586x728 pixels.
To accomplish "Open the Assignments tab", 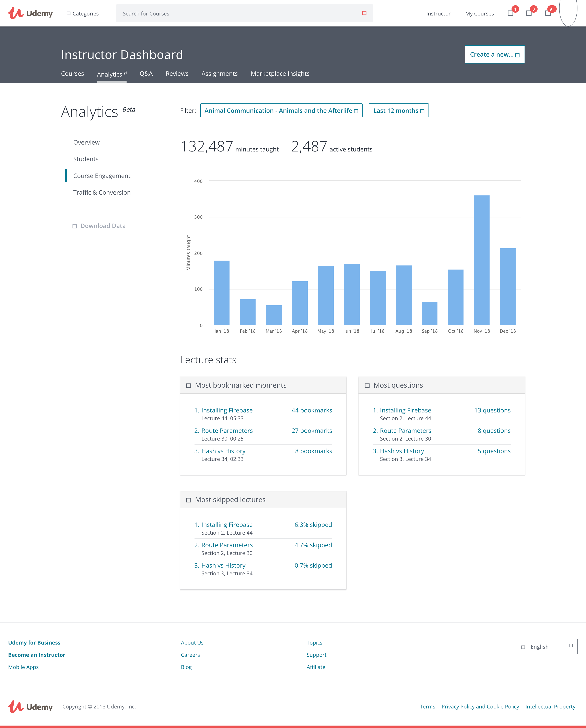I will [x=219, y=74].
